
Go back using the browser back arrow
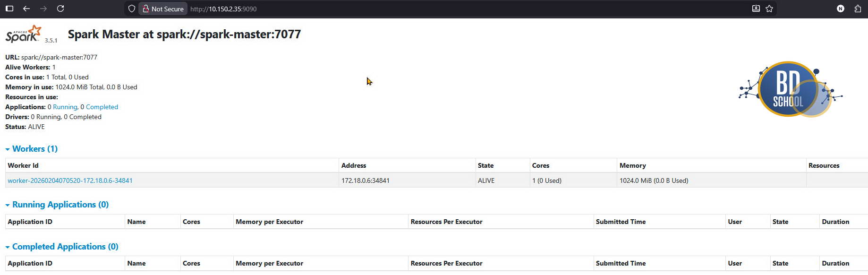tap(26, 9)
